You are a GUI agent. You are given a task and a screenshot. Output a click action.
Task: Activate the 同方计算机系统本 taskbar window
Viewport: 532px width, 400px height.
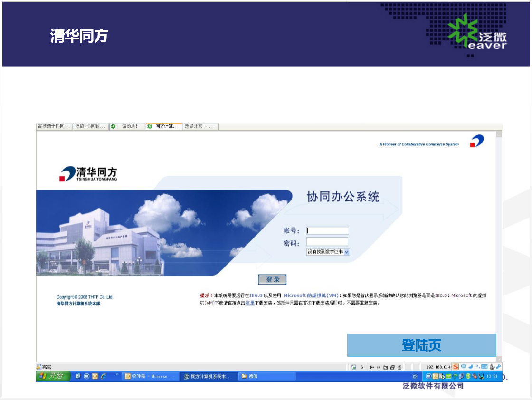tap(209, 376)
